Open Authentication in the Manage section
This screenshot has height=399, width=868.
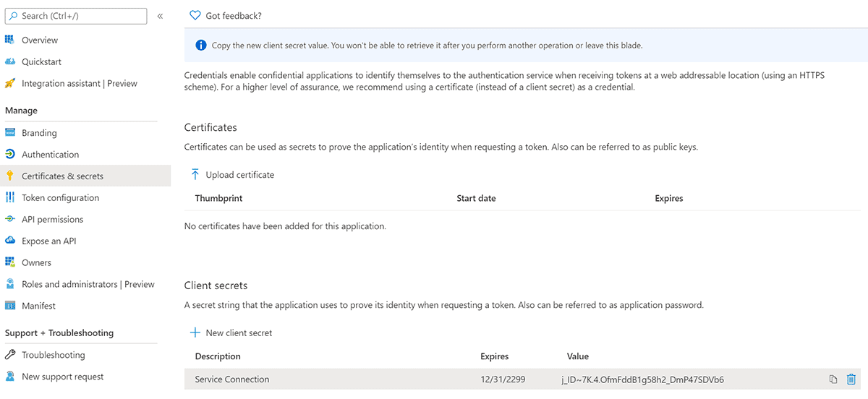pyautogui.click(x=51, y=155)
